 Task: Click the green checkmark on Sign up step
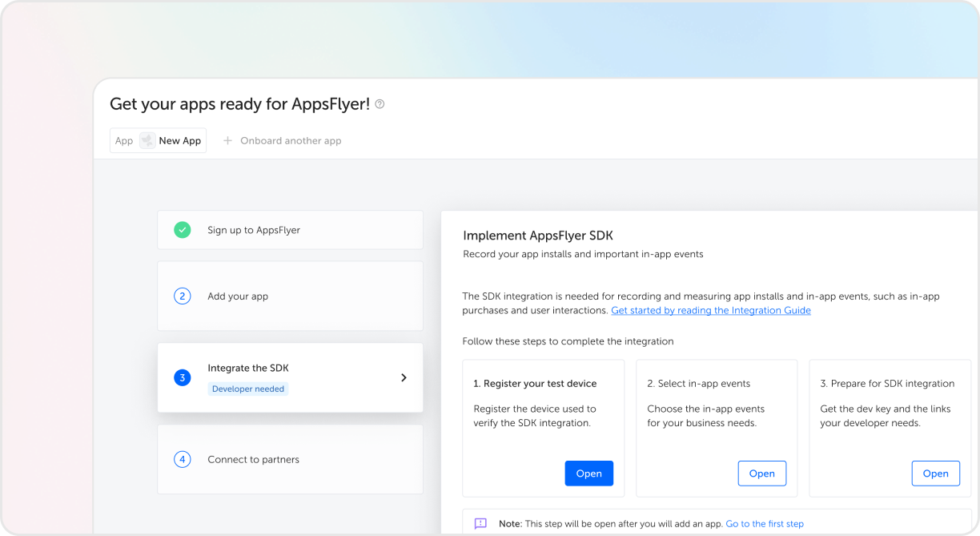[182, 230]
